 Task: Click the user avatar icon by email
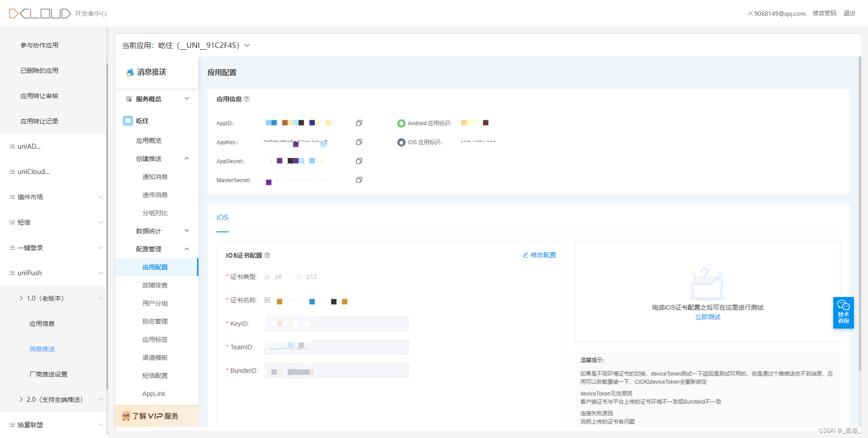coord(750,14)
